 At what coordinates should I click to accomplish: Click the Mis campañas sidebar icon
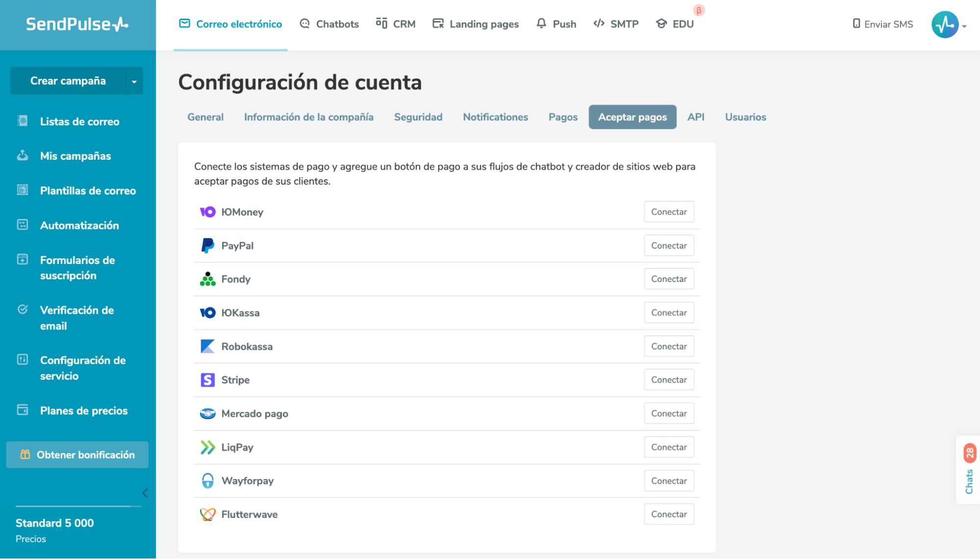(x=23, y=155)
